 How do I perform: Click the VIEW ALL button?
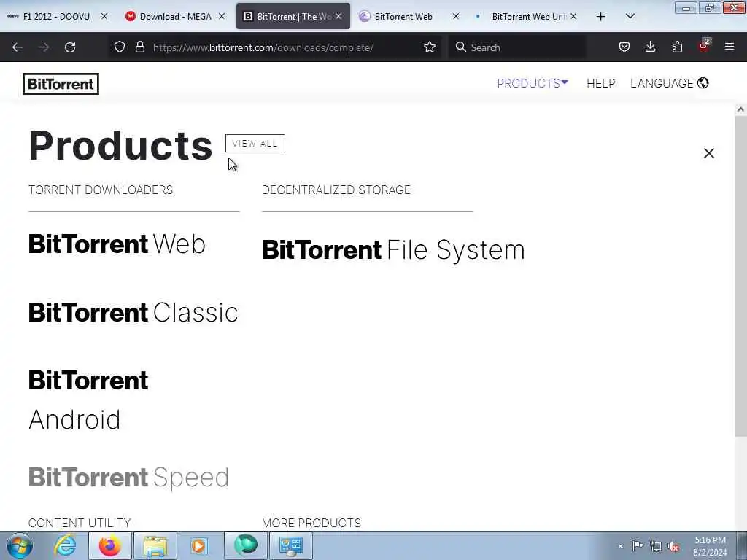[255, 144]
